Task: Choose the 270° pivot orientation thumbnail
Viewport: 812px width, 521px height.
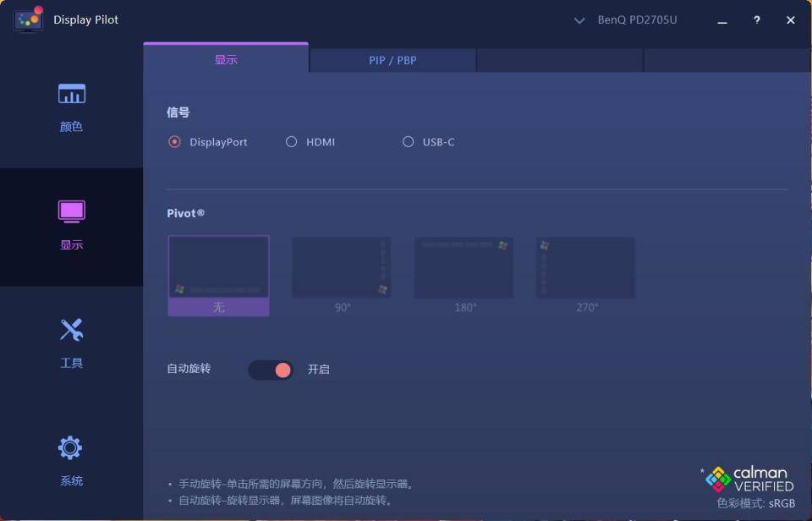Action: pos(585,267)
